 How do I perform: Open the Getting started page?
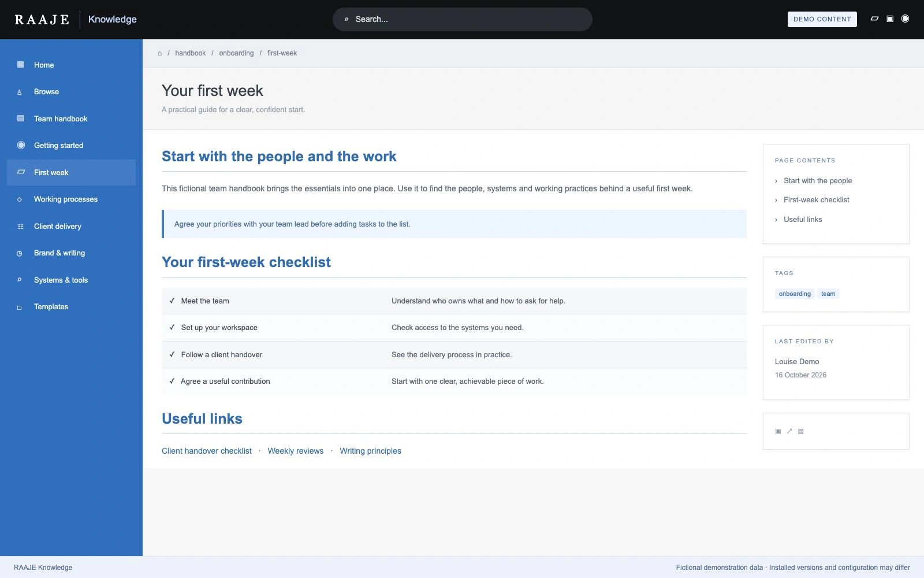[71, 145]
